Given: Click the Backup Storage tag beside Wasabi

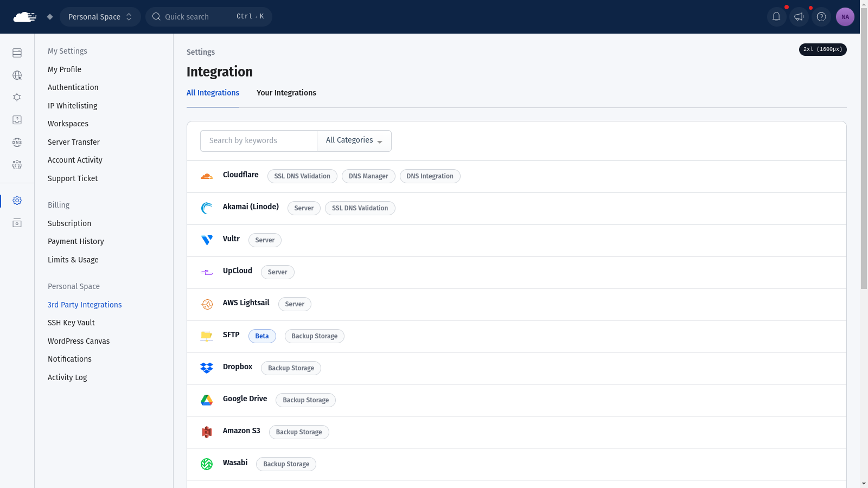Looking at the screenshot, I should tap(286, 464).
